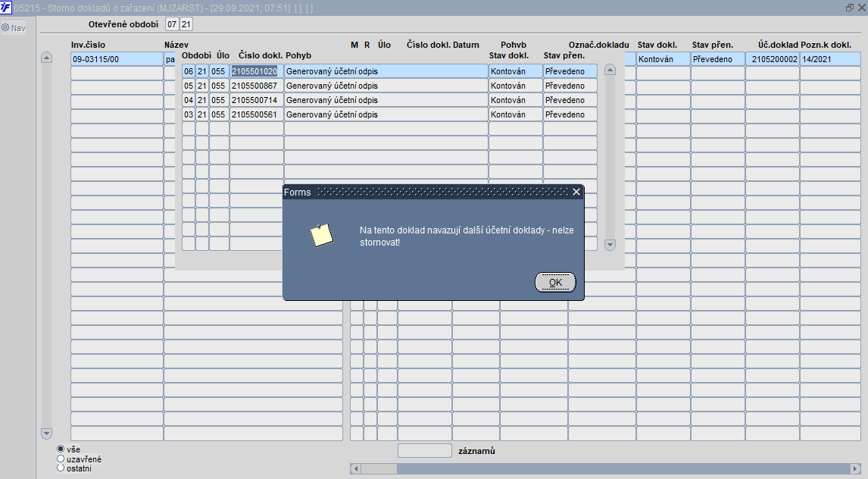Confirm the message with OK button
Viewport: 868px width, 479px height.
[555, 283]
